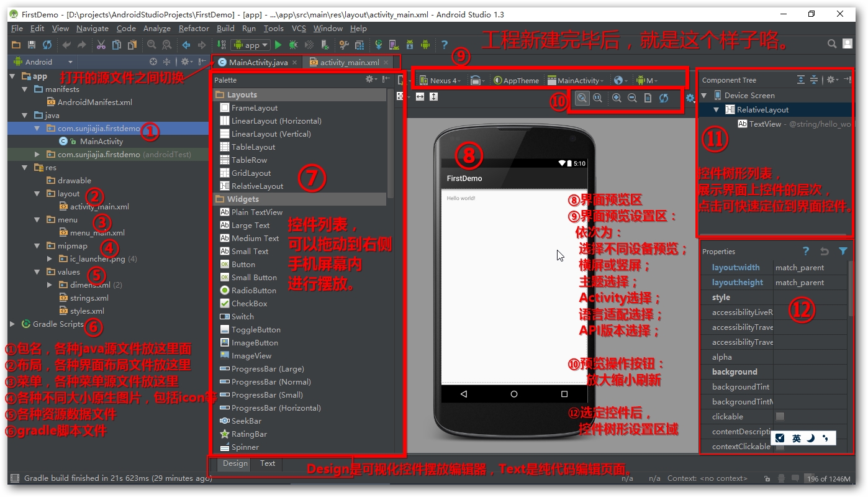Screen dimensions: 868x497
Task: Open the Refactor menu
Action: click(x=194, y=28)
